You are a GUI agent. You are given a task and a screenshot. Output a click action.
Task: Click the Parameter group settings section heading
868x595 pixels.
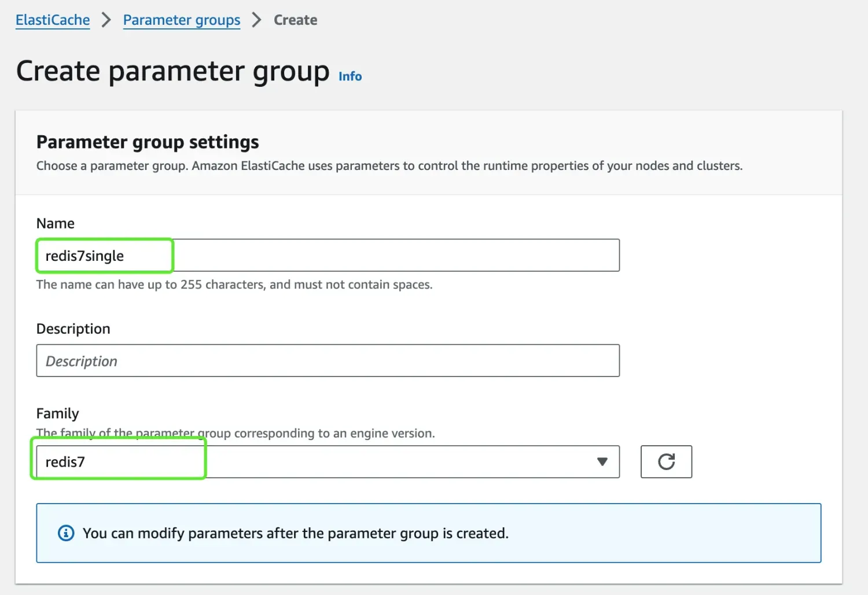pos(148,142)
